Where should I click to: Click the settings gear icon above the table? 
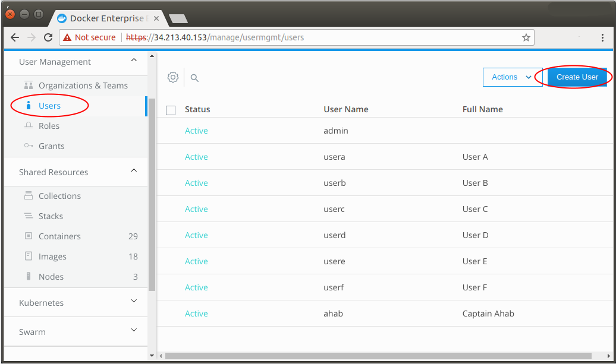(173, 77)
